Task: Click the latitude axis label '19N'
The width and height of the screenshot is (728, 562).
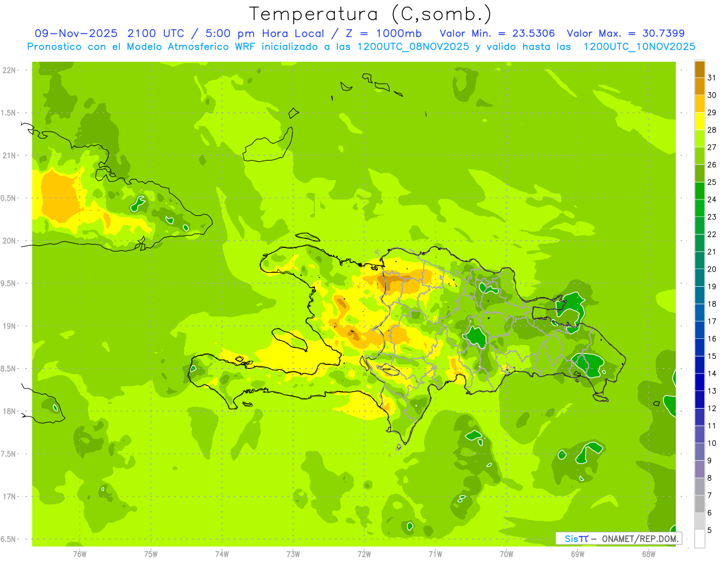Action: tap(10, 326)
